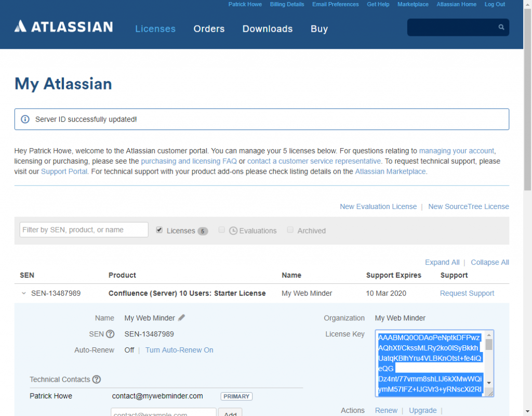Open the purchasing and licensing FAQ link

[189, 161]
